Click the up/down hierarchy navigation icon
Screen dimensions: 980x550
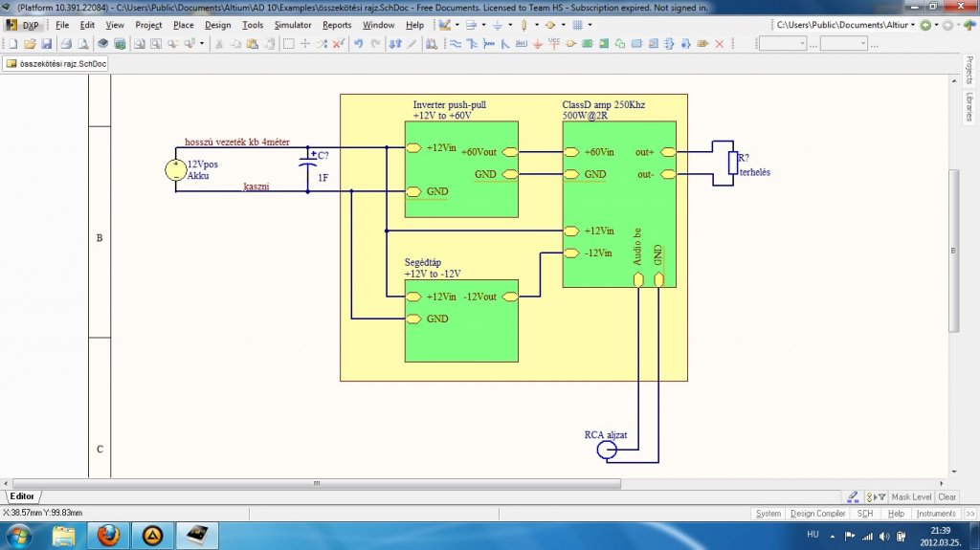click(395, 44)
